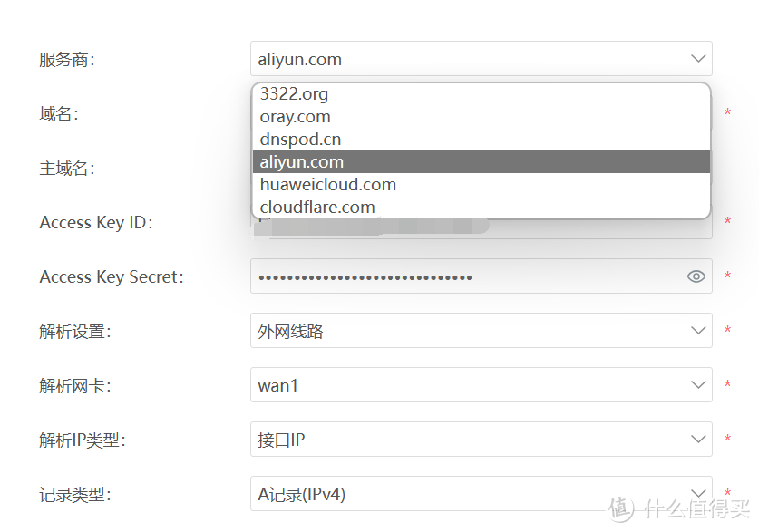Click the 接口IP selection box
This screenshot has height=532, width=759.
pos(482,440)
